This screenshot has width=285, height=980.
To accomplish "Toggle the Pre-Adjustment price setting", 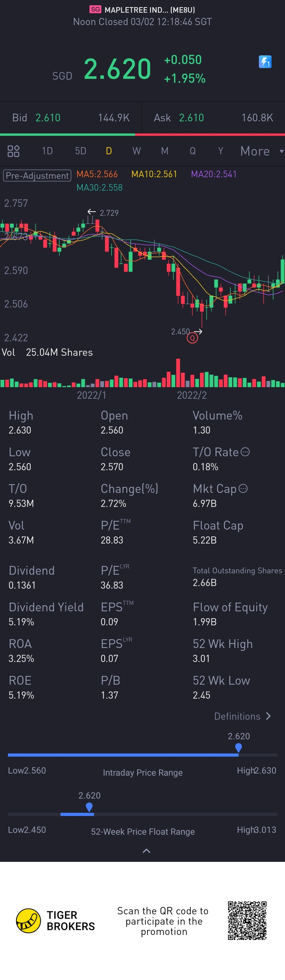I will (37, 175).
